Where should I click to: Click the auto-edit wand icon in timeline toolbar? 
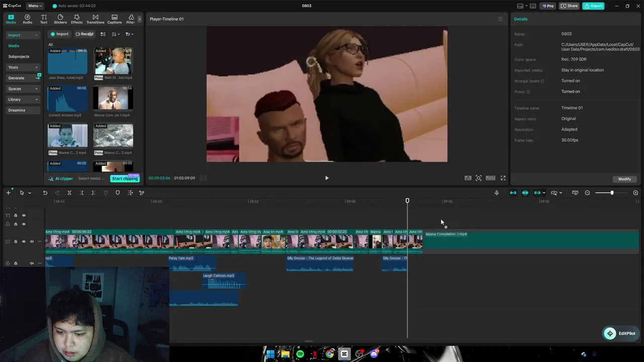(142, 193)
